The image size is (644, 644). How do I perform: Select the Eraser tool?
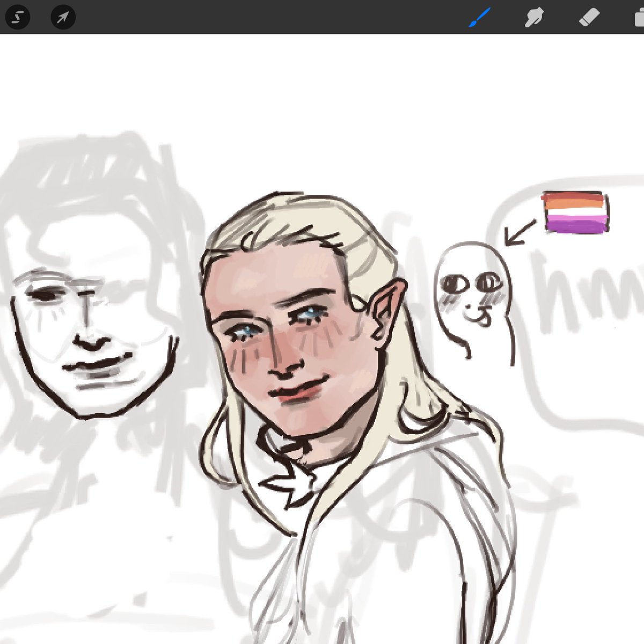point(589,18)
